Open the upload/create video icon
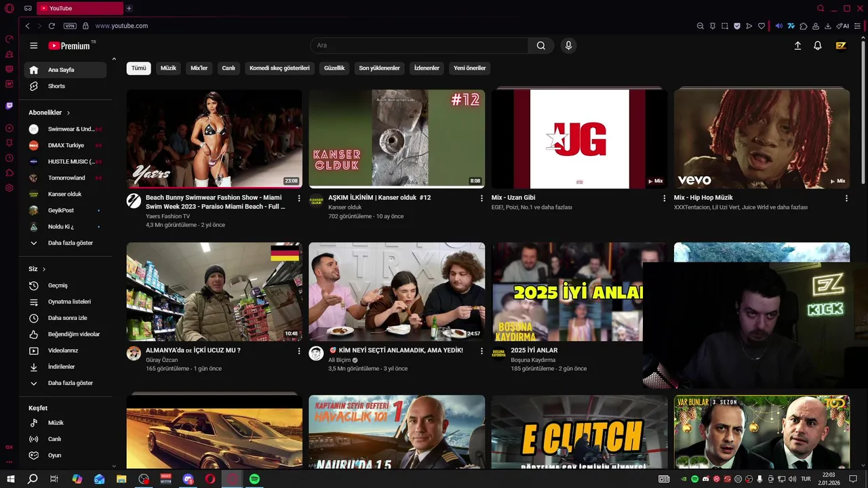This screenshot has height=488, width=868. click(x=797, y=45)
